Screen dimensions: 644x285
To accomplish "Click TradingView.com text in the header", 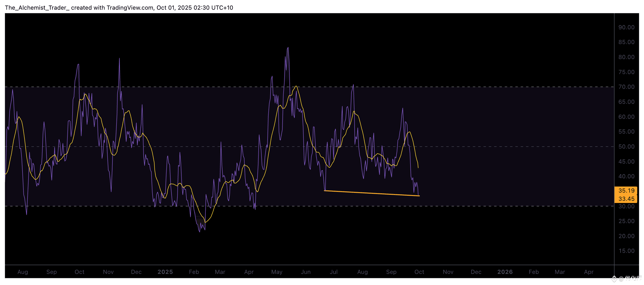I will [130, 8].
